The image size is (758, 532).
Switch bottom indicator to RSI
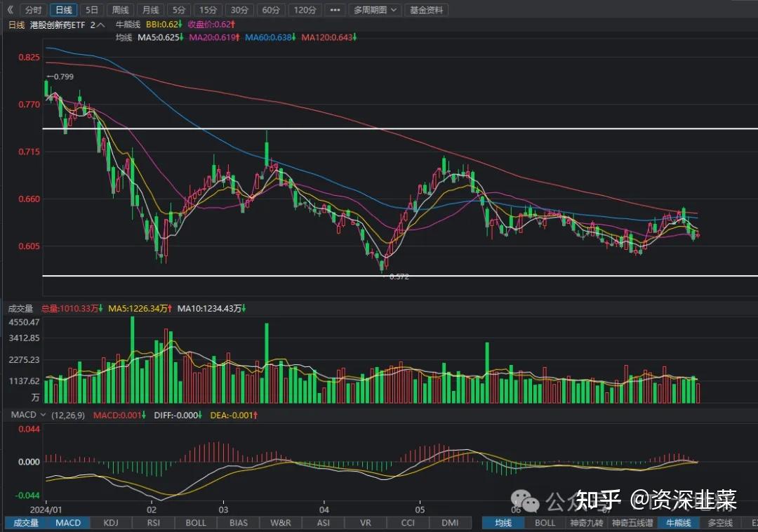[x=153, y=522]
